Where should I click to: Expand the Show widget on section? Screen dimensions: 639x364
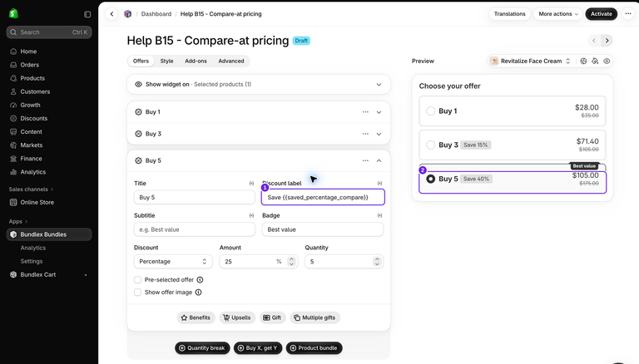[x=379, y=85]
